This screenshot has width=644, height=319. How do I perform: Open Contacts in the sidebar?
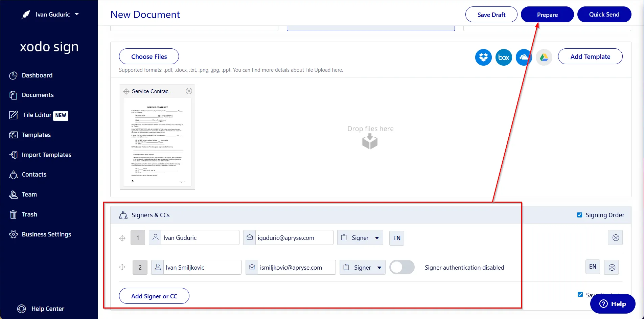(34, 175)
